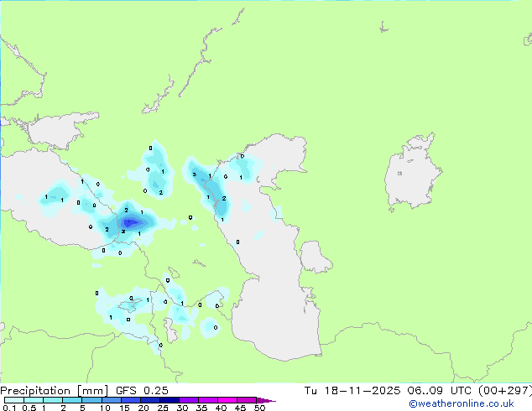Click the 'Tu 18-11-2025 06..09 UTC (00+297)' forecast timestamp

[418, 391]
